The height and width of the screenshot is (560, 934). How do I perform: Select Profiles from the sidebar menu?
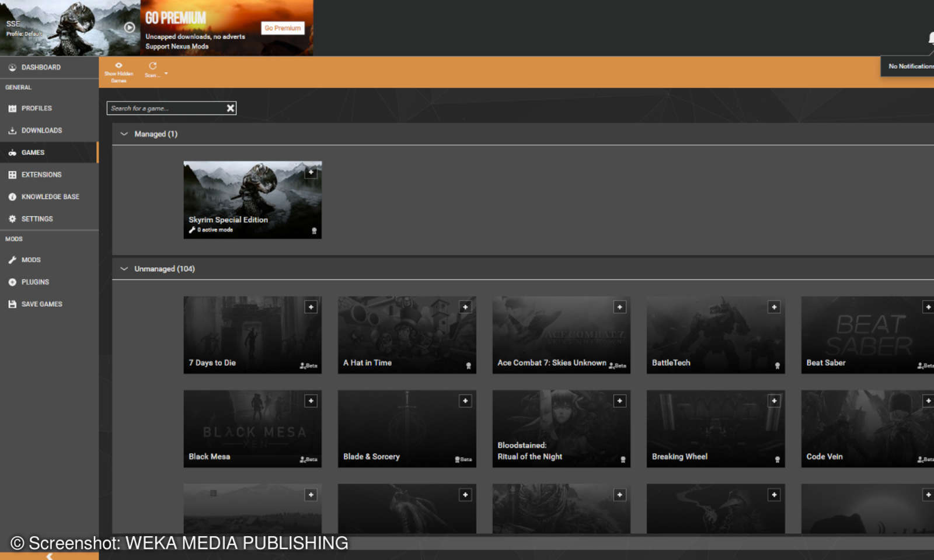(36, 108)
